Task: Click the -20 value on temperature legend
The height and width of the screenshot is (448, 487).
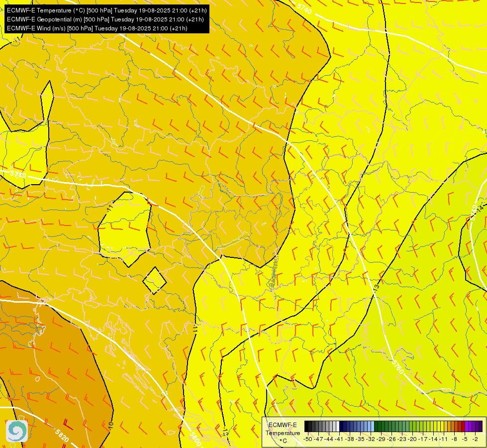Action: pyautogui.click(x=412, y=440)
